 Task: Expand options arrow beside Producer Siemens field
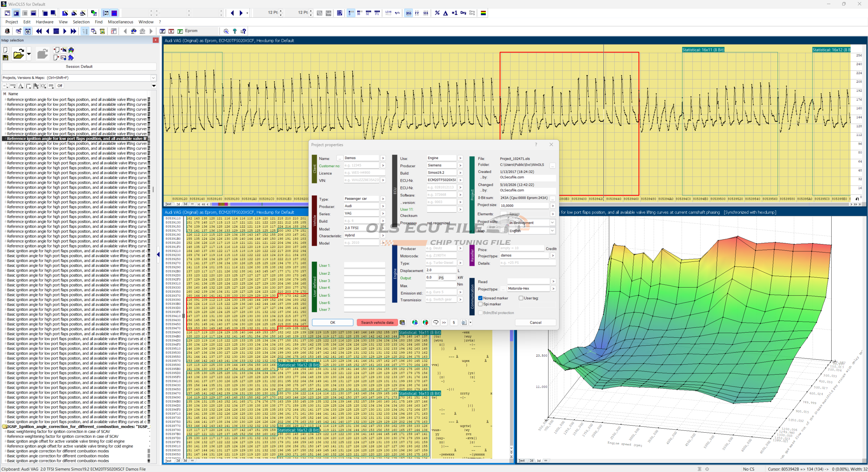click(x=460, y=165)
